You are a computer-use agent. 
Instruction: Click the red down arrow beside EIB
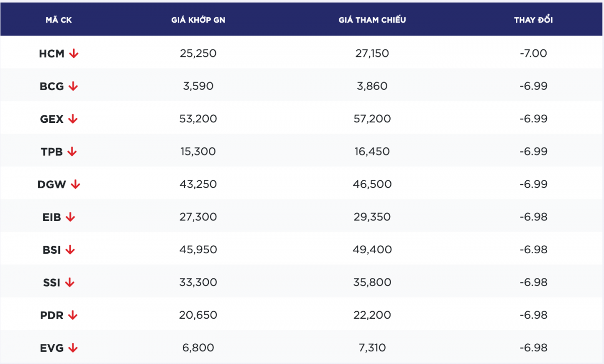70,217
